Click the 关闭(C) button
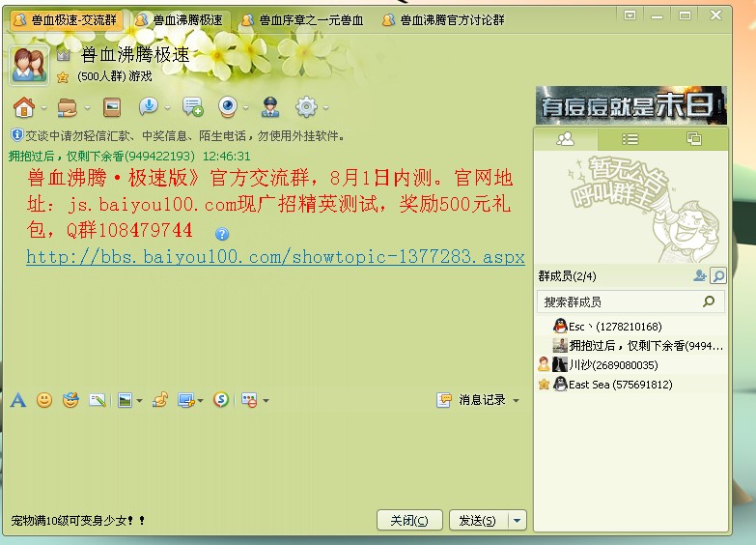Screen dimensions: 756x545 pyautogui.click(x=409, y=521)
